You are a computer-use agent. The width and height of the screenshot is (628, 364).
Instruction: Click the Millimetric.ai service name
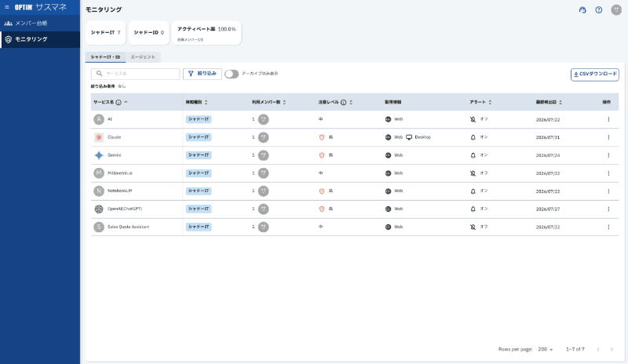(120, 173)
